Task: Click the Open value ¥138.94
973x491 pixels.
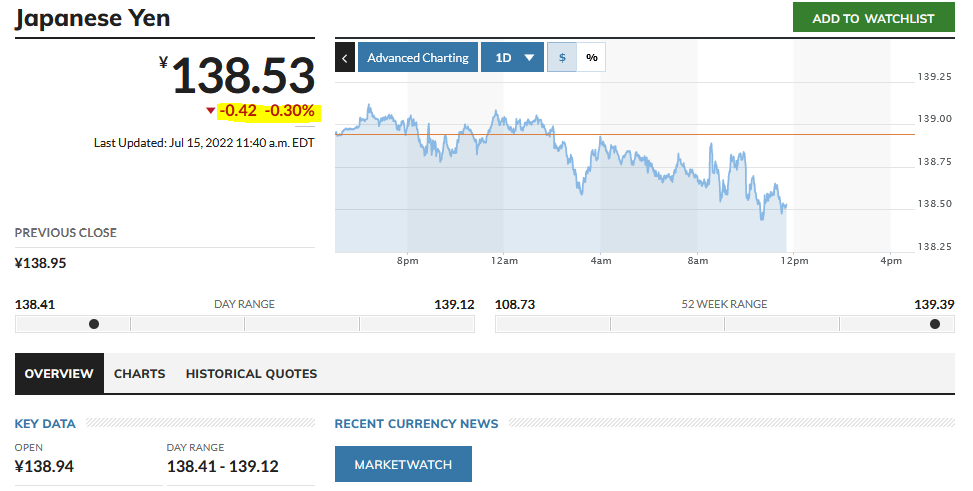Action: pos(44,466)
